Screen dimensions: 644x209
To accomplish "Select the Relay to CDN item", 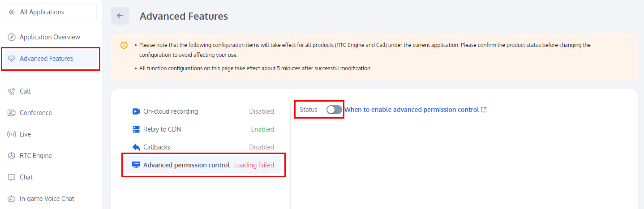I will click(x=162, y=129).
